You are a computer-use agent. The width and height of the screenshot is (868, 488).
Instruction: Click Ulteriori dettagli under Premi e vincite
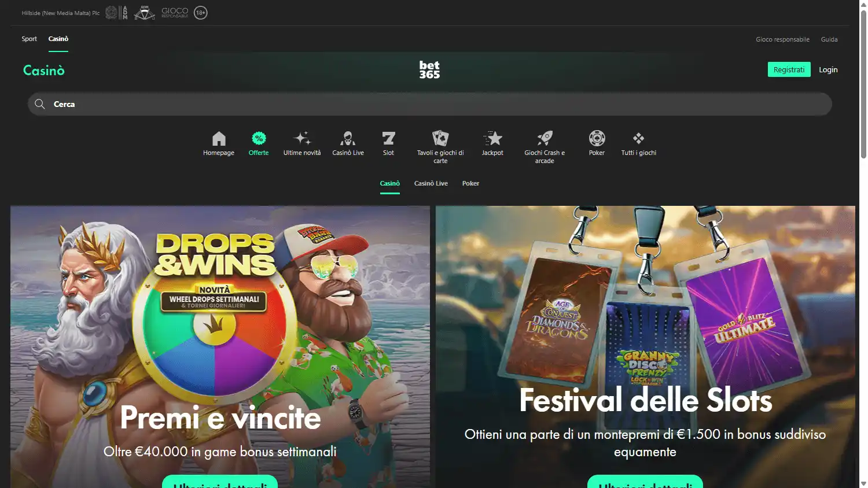pos(220,482)
